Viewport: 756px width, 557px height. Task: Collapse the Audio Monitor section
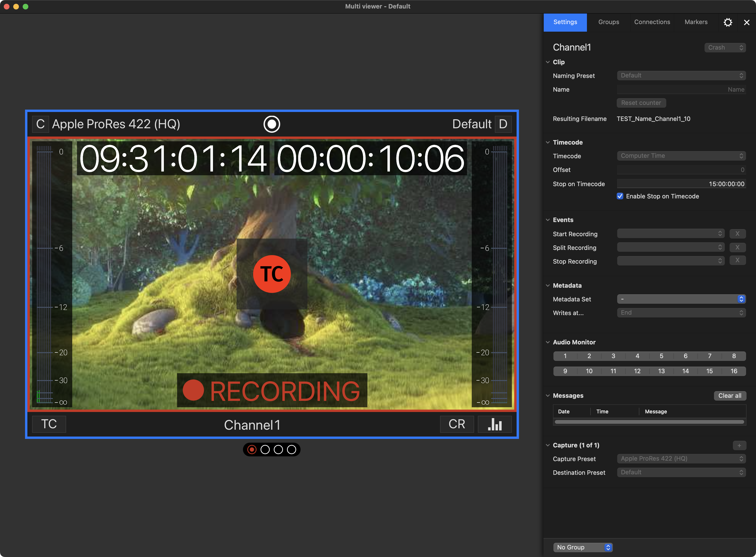click(548, 342)
